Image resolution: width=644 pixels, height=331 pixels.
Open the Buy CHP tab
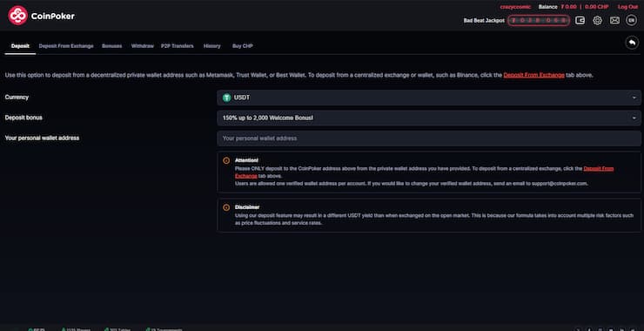(242, 46)
